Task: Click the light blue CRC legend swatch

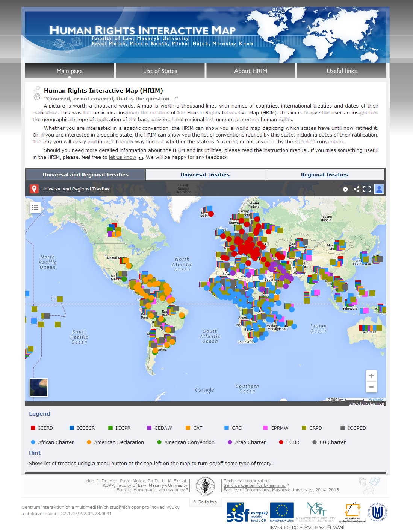Action: (x=227, y=428)
